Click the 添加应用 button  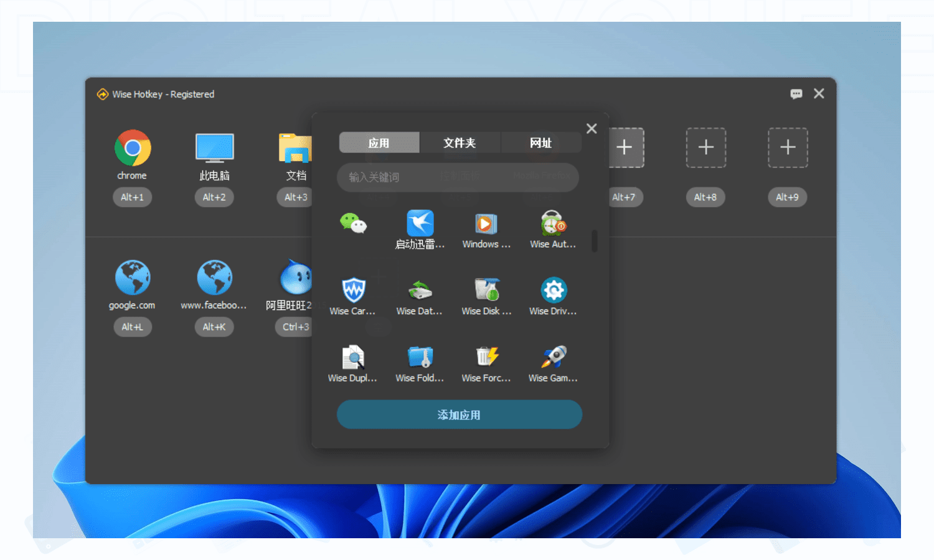(460, 414)
